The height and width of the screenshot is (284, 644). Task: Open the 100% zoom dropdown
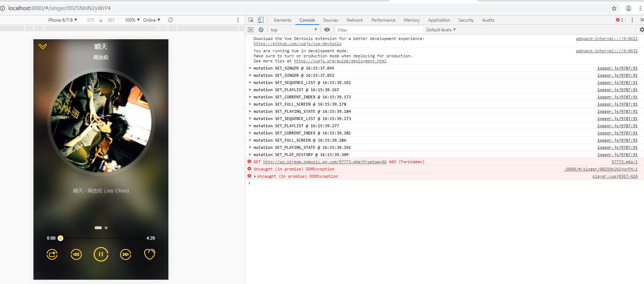pos(132,20)
